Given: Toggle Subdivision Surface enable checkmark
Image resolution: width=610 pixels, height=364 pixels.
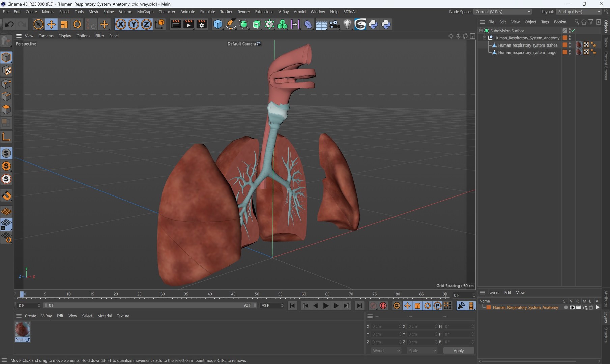Looking at the screenshot, I should point(573,31).
